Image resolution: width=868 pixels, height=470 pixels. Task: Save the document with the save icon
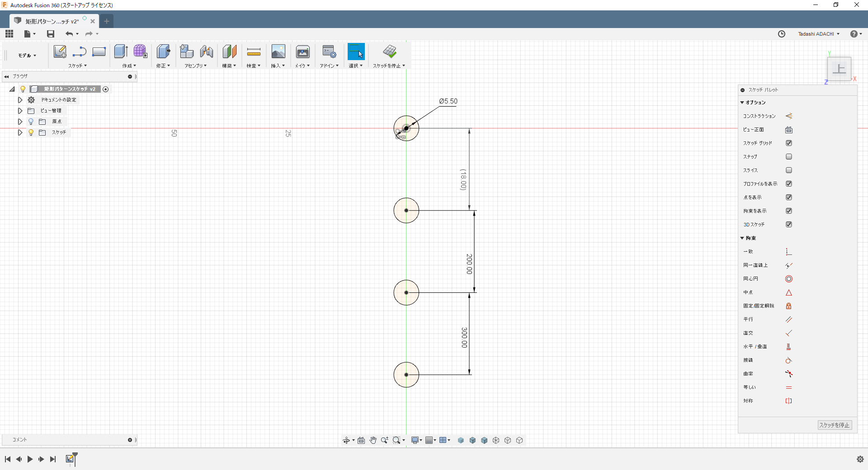pyautogui.click(x=51, y=34)
